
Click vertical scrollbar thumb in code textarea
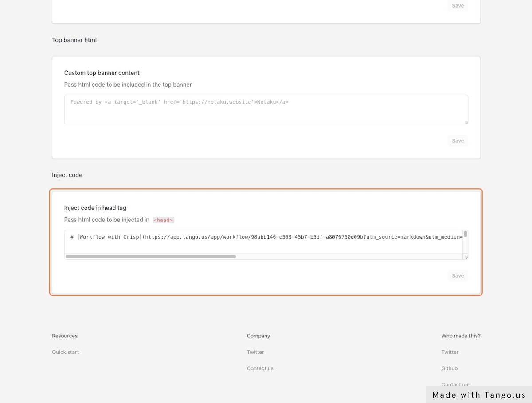coord(465,234)
